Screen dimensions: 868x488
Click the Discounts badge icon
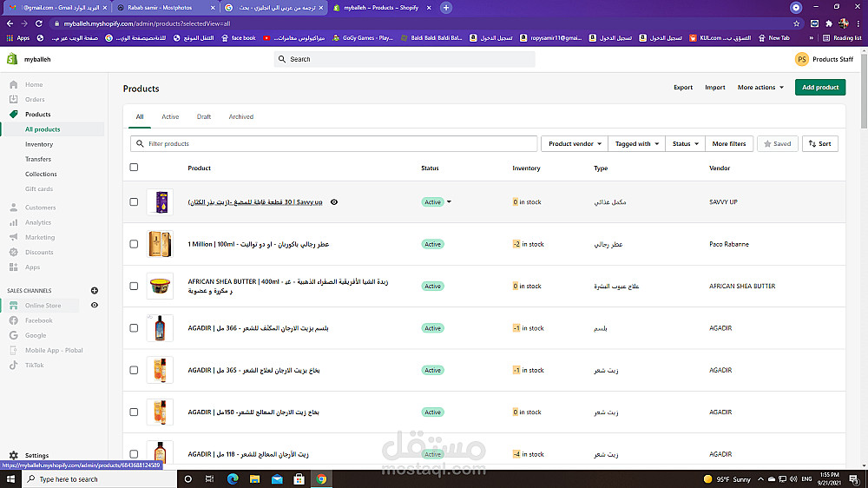(14, 252)
